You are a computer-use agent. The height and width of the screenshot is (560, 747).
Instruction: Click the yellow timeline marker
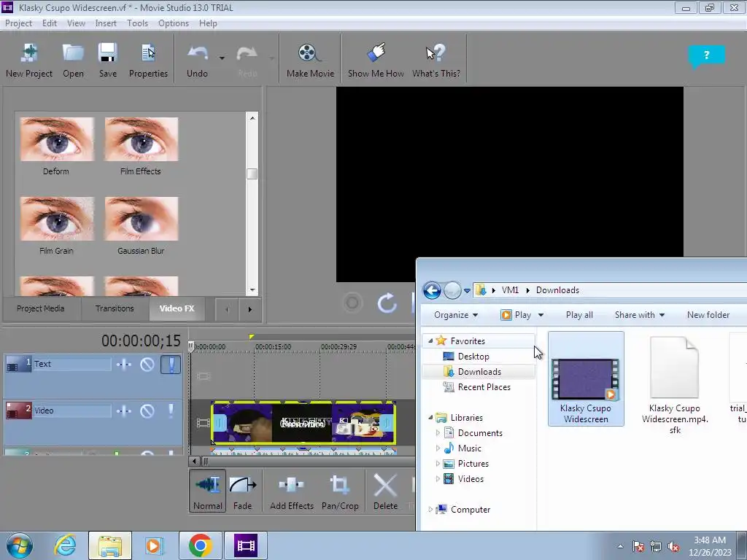tap(252, 337)
